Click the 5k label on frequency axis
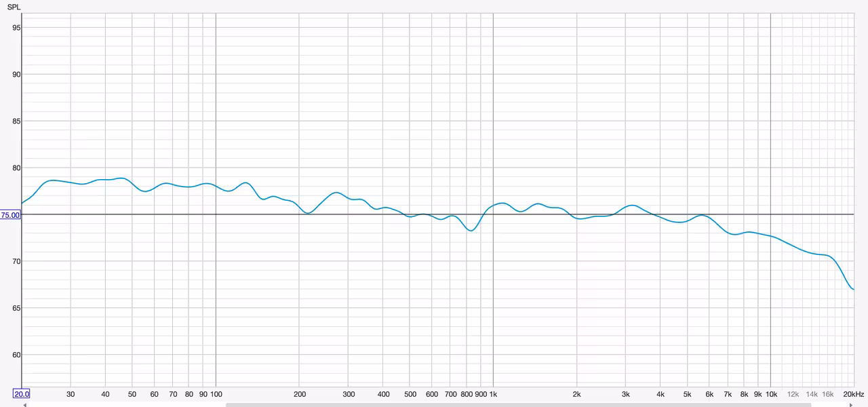Viewport: 868px width, 407px height. pos(687,394)
